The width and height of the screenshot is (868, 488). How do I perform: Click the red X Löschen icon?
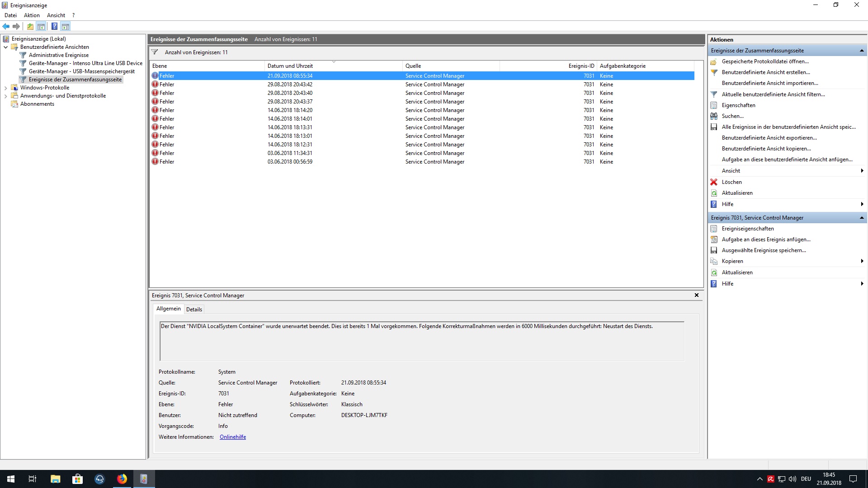click(714, 182)
